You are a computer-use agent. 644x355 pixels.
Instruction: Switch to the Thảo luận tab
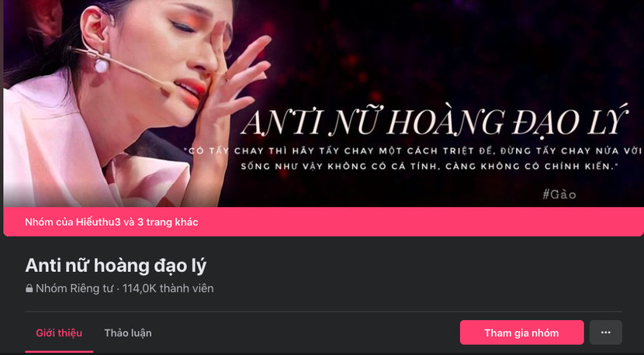[128, 333]
